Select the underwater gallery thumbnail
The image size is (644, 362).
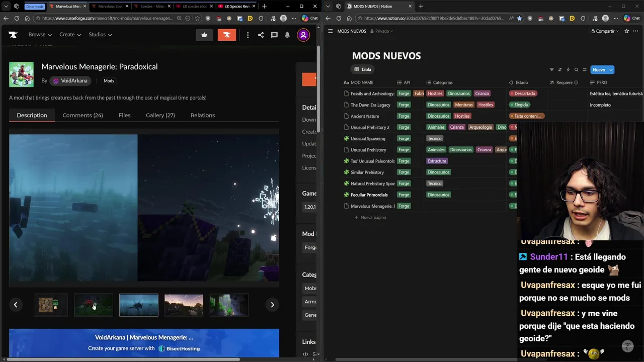pyautogui.click(x=139, y=305)
